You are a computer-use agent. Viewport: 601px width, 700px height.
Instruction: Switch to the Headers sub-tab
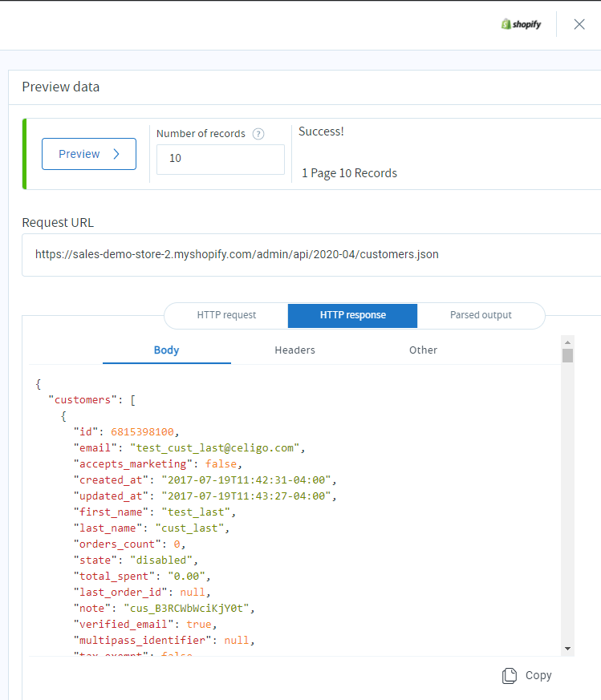pos(295,350)
